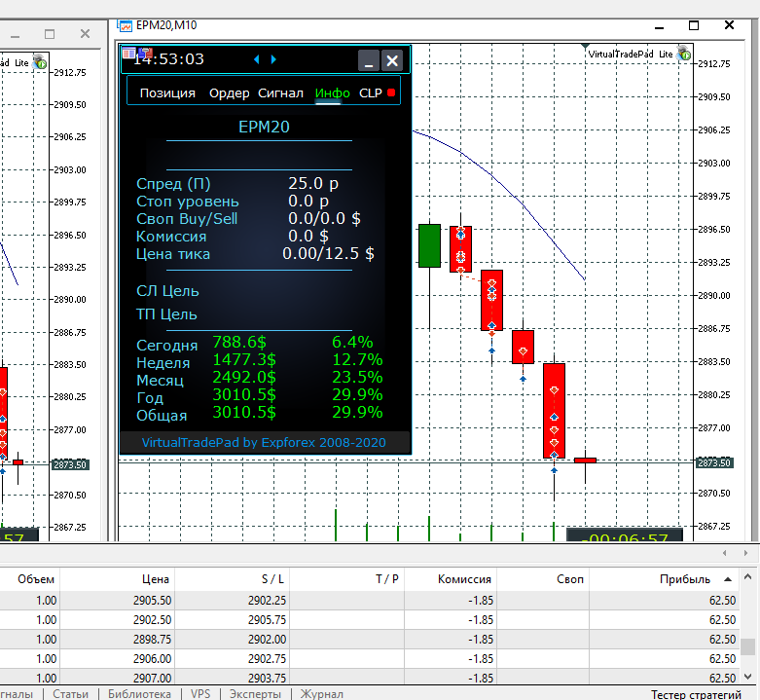The height and width of the screenshot is (700, 760).
Task: Open the Библиотека tab
Action: point(139,694)
